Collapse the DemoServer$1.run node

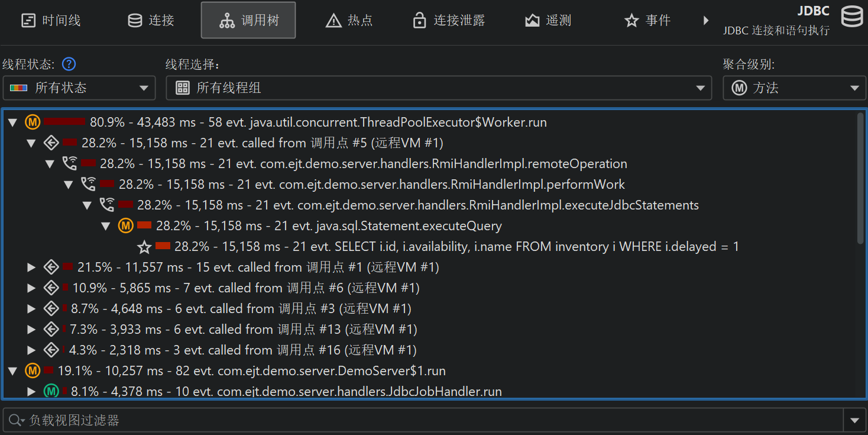point(12,371)
